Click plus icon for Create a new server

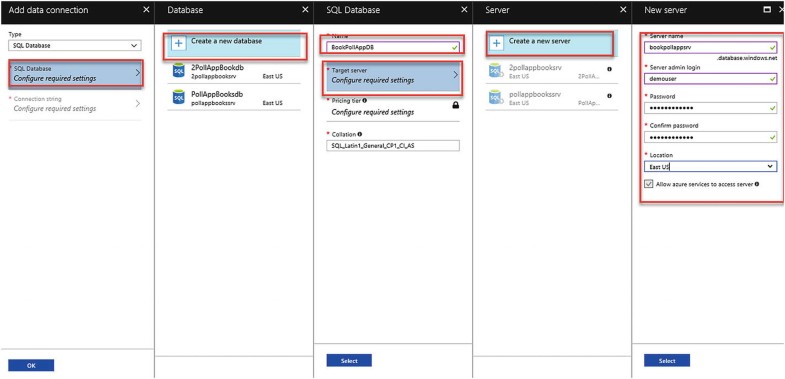(496, 43)
